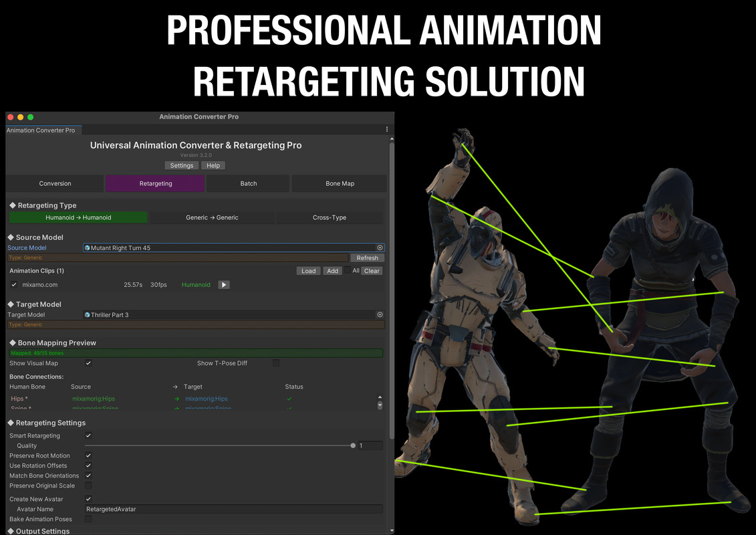Toggle Create New Avatar checkbox
Image resolution: width=756 pixels, height=535 pixels.
point(88,499)
